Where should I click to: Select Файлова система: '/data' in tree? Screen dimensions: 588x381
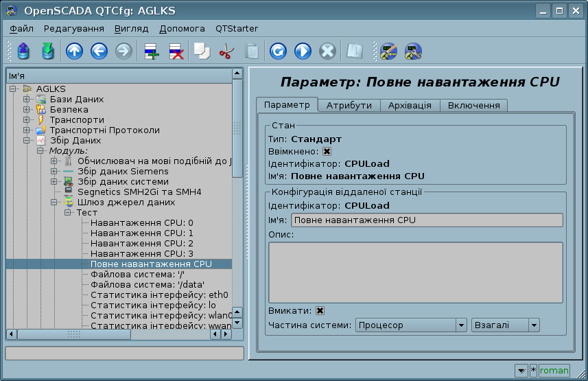[148, 284]
